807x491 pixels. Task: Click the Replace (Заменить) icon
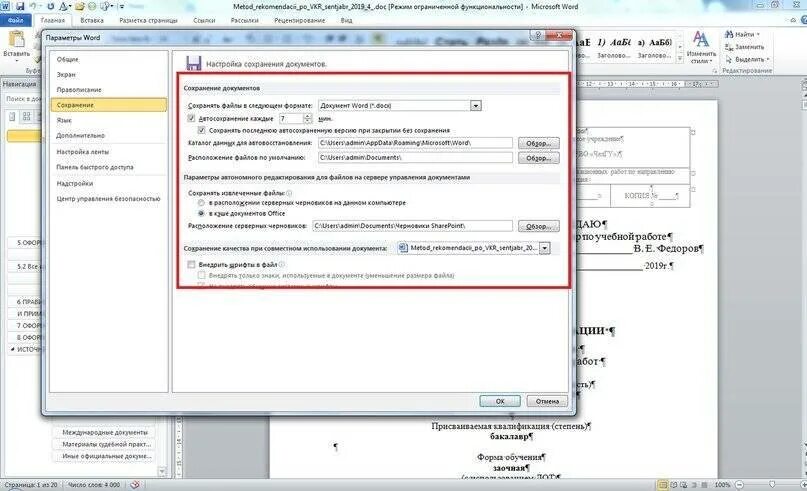click(729, 47)
